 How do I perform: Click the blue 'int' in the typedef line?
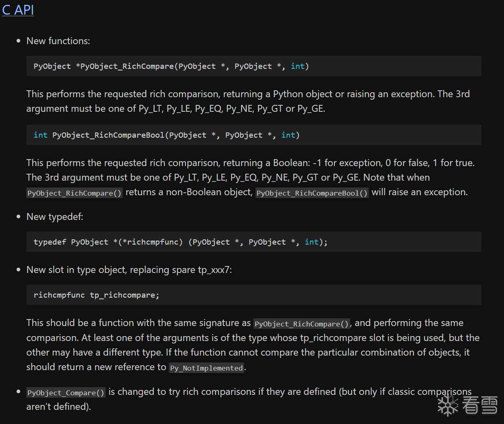(312, 242)
